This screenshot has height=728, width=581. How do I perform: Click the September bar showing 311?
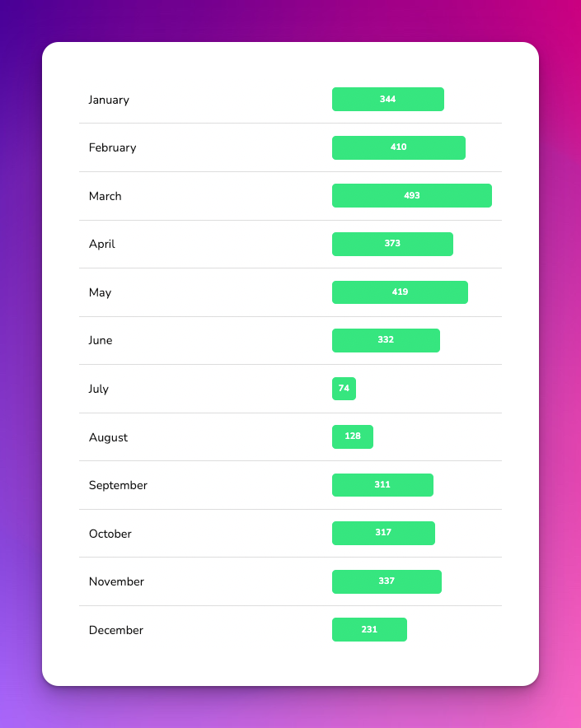click(382, 485)
